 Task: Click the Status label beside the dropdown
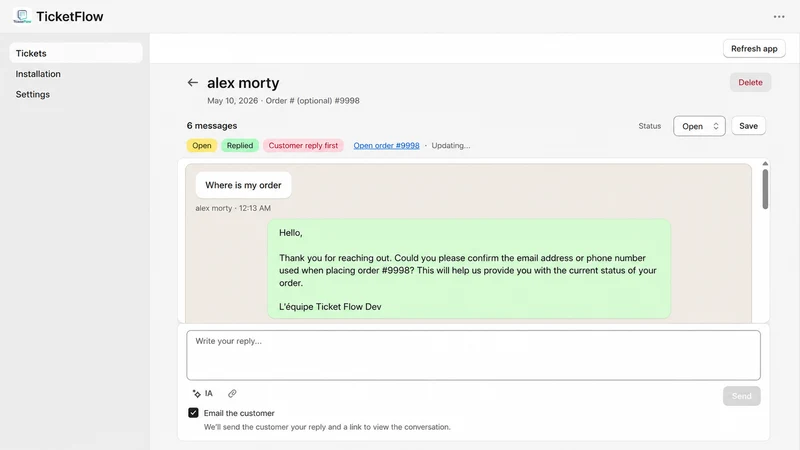[x=649, y=126]
